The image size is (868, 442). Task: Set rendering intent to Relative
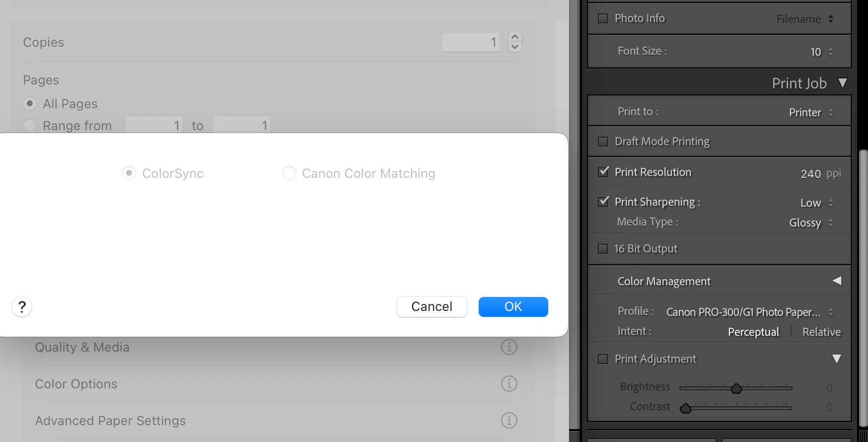821,332
